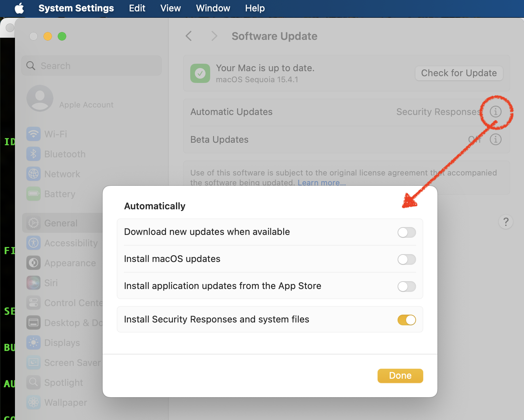524x420 pixels.
Task: Select Displays from the sidebar
Action: click(62, 343)
